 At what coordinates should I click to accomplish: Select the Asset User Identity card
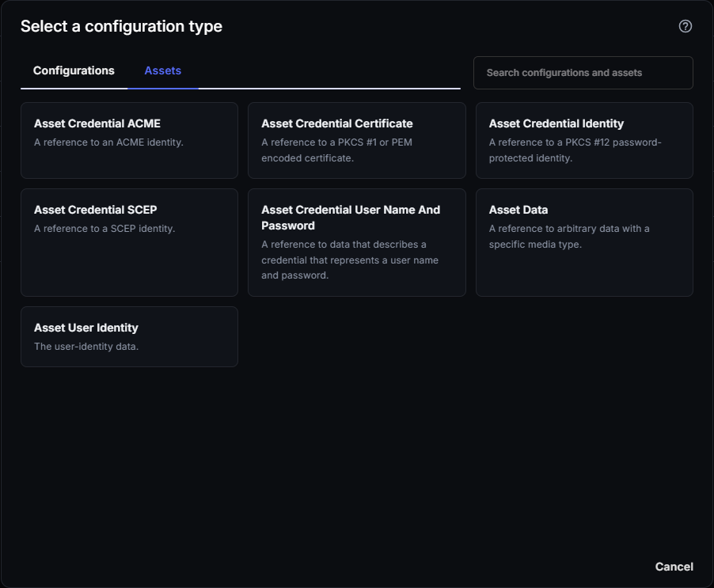point(129,337)
